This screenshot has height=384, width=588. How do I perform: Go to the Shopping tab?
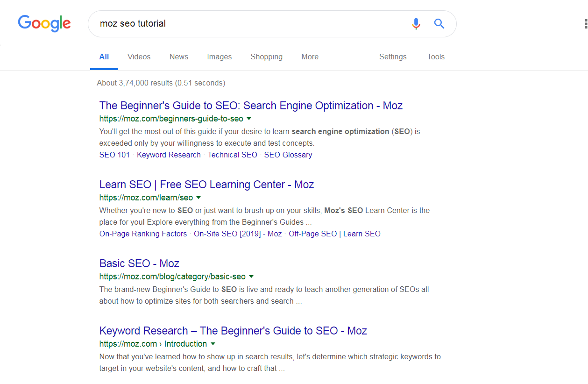[267, 57]
